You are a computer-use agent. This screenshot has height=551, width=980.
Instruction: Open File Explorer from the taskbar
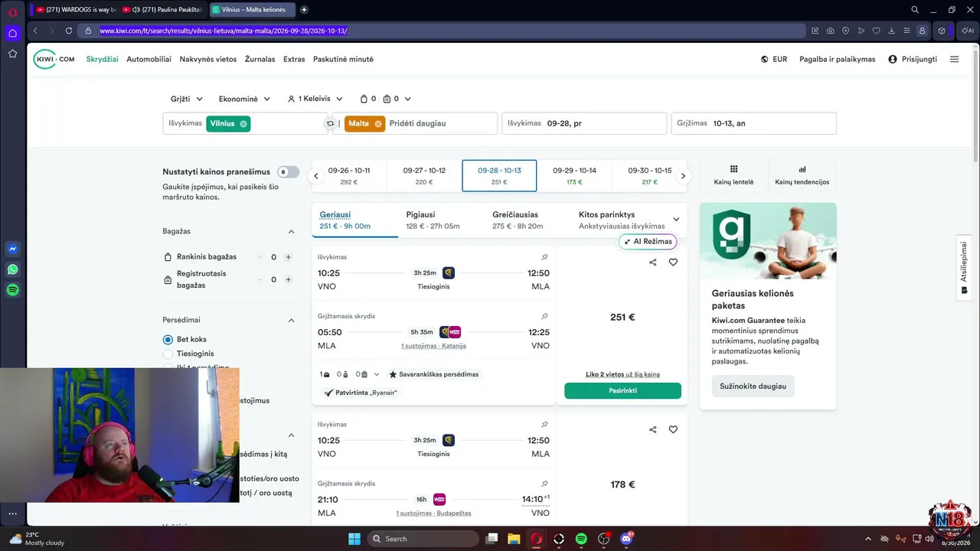(514, 539)
